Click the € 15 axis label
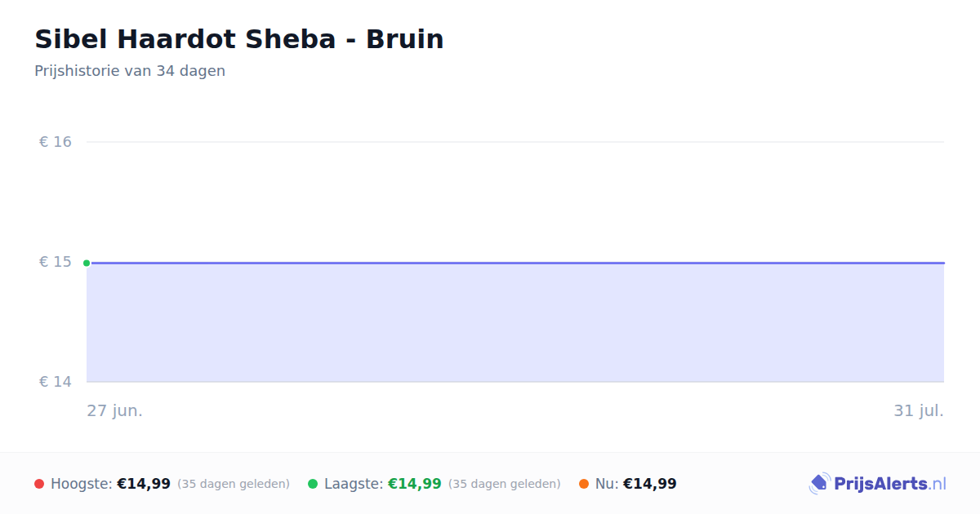The width and height of the screenshot is (980, 514). click(x=56, y=262)
